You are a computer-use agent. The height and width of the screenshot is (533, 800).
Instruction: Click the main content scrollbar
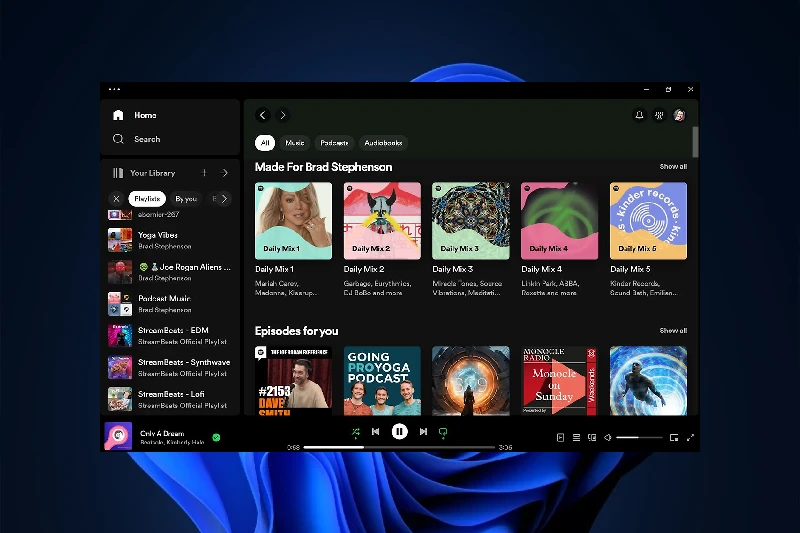695,142
